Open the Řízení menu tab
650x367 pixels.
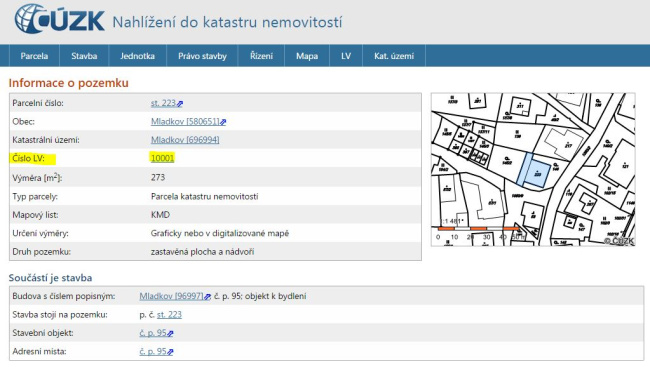click(262, 56)
